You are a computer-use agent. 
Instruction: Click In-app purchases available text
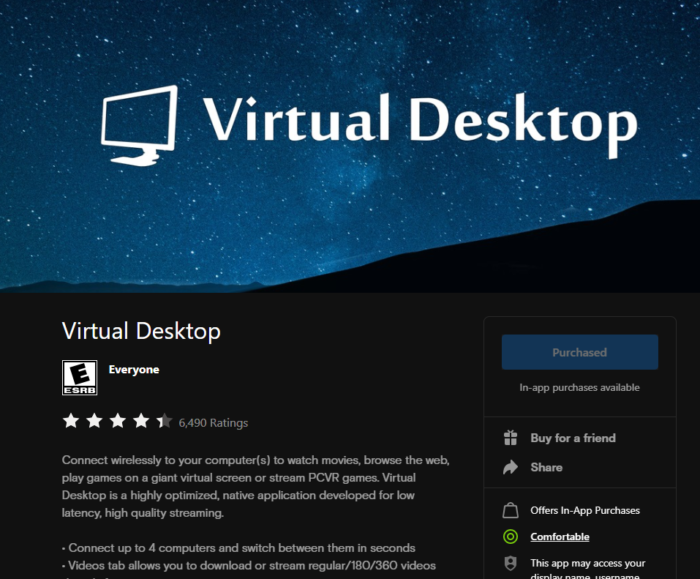click(579, 387)
